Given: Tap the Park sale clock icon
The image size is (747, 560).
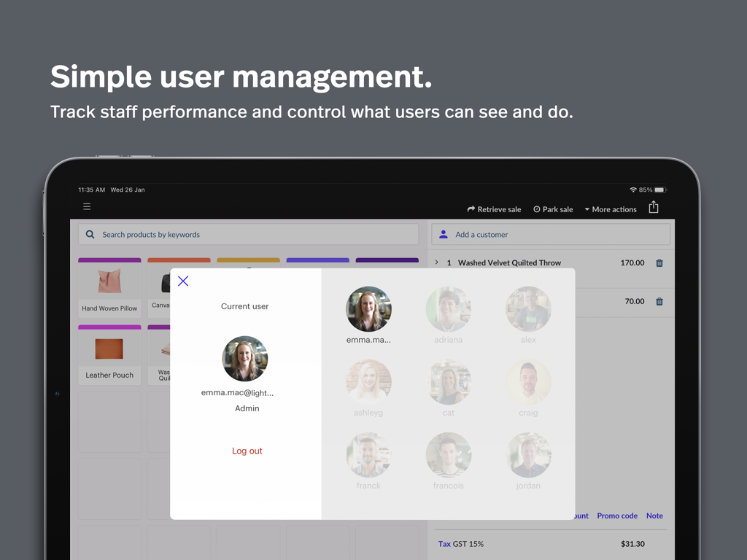Looking at the screenshot, I should [x=535, y=209].
